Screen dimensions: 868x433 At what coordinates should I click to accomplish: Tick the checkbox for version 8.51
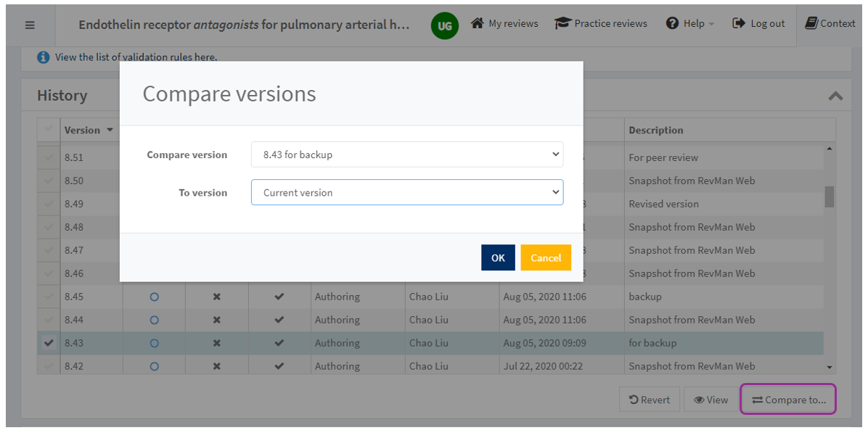click(x=49, y=157)
